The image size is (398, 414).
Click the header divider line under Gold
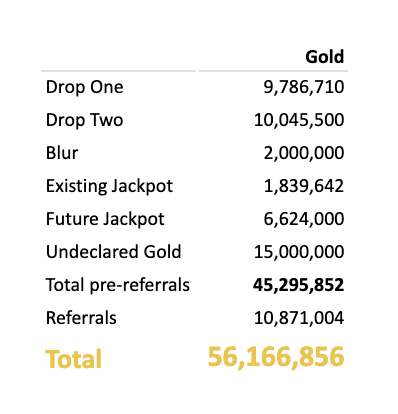(273, 71)
